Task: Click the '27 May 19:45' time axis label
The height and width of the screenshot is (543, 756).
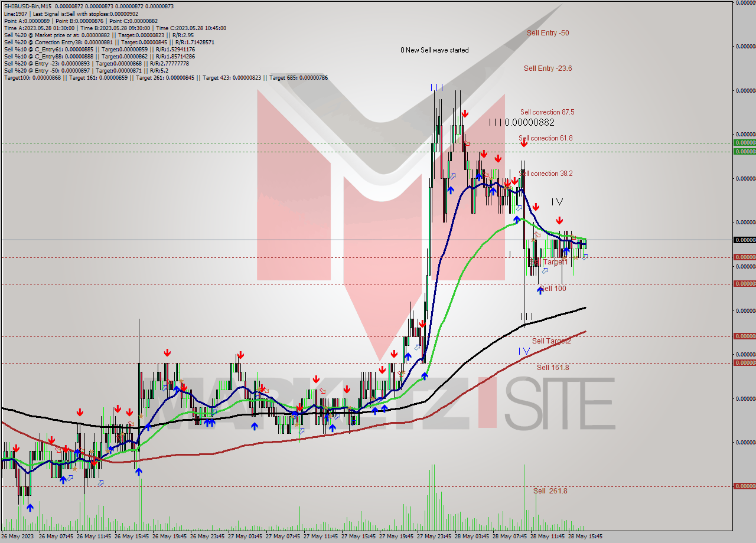Action: (x=396, y=537)
